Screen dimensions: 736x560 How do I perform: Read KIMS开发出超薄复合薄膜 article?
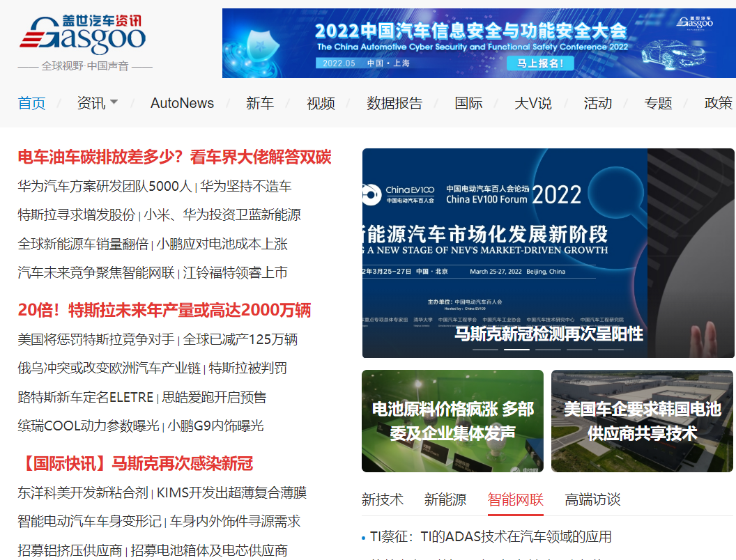point(231,492)
